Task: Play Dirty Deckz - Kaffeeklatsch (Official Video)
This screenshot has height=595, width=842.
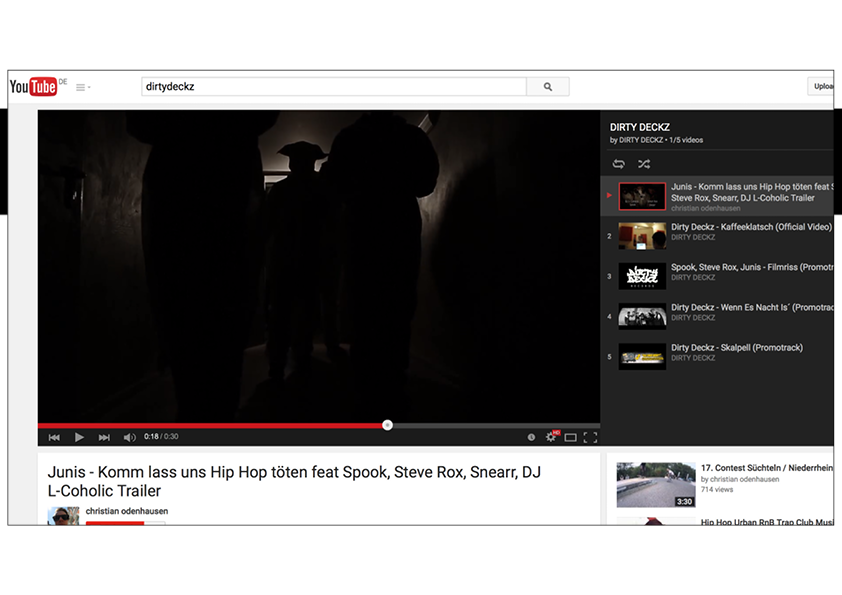Action: tap(717, 236)
